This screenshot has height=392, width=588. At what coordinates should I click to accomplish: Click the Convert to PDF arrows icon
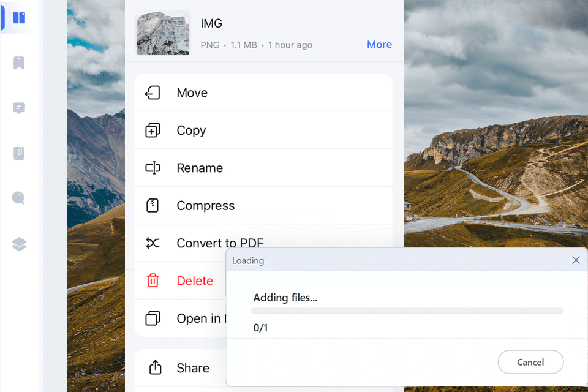pyautogui.click(x=153, y=243)
